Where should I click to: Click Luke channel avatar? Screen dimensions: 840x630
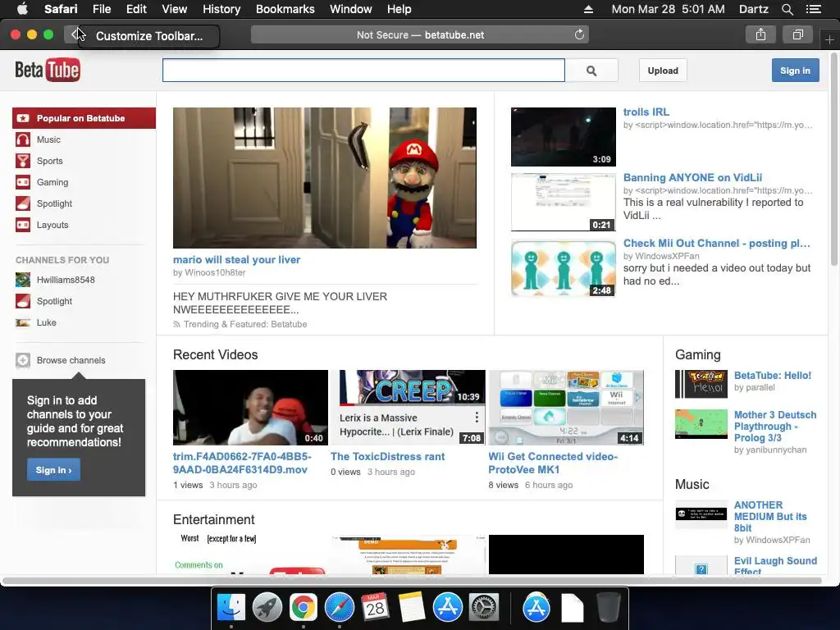pyautogui.click(x=23, y=323)
